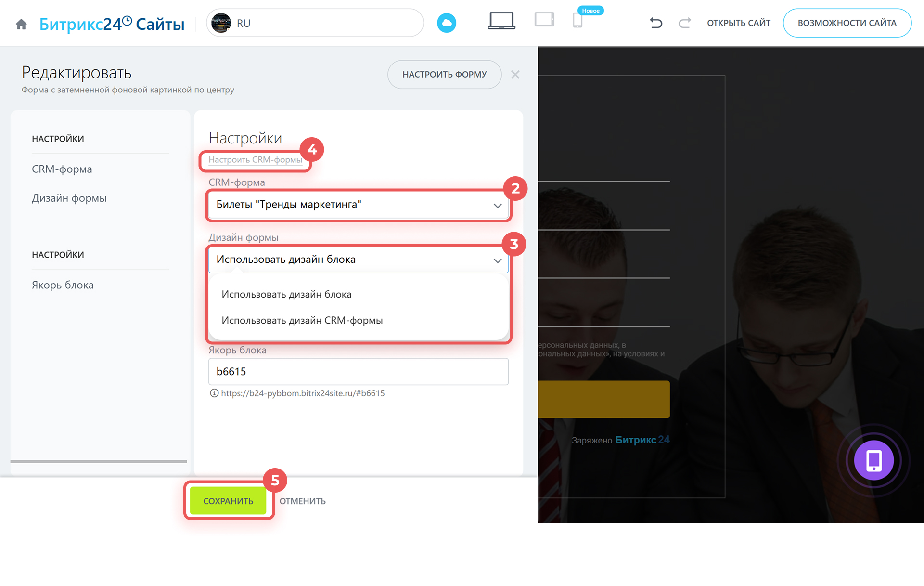This screenshot has width=924, height=586.
Task: Switch to tablet preview icon
Action: tap(544, 20)
